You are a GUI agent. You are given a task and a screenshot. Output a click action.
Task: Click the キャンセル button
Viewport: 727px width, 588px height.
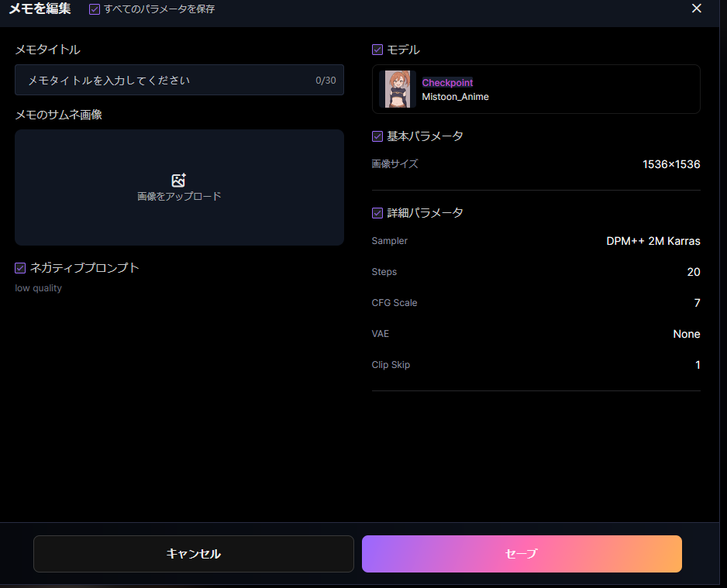193,554
